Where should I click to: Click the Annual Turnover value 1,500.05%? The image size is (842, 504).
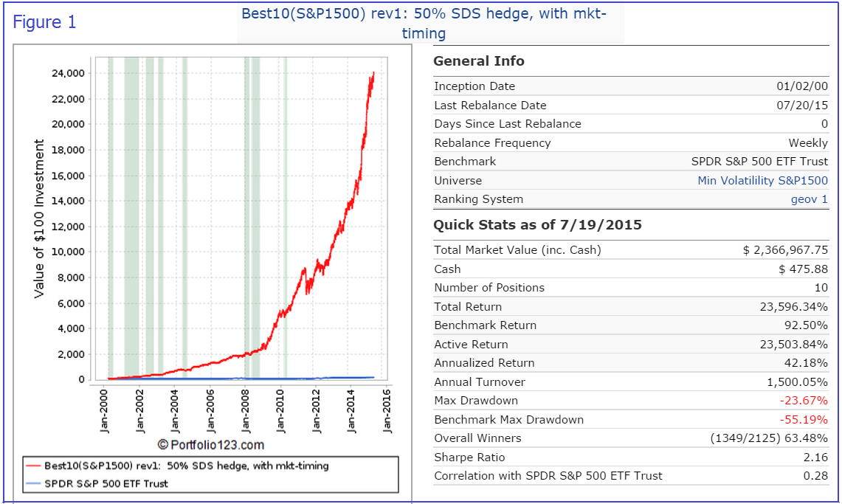point(797,382)
